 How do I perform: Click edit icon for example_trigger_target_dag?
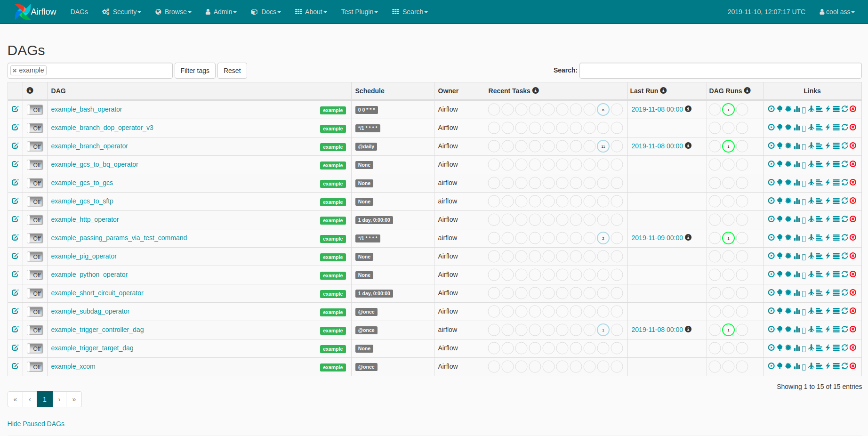15,348
